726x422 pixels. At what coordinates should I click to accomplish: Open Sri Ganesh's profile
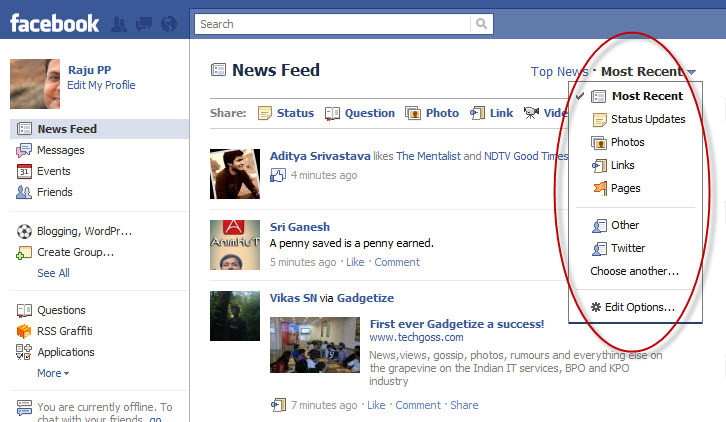tap(300, 227)
